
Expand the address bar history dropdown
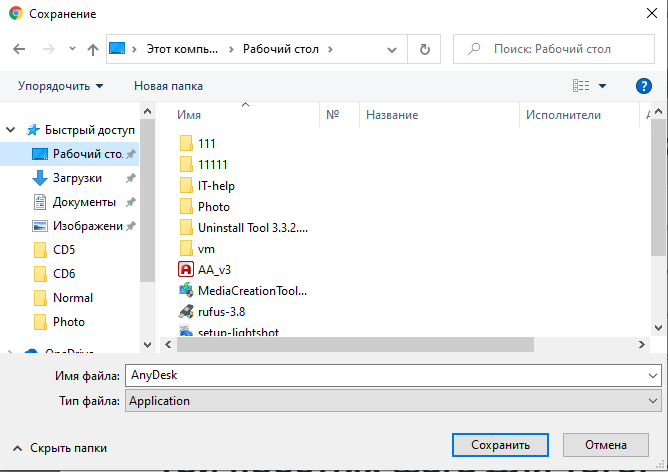(392, 50)
